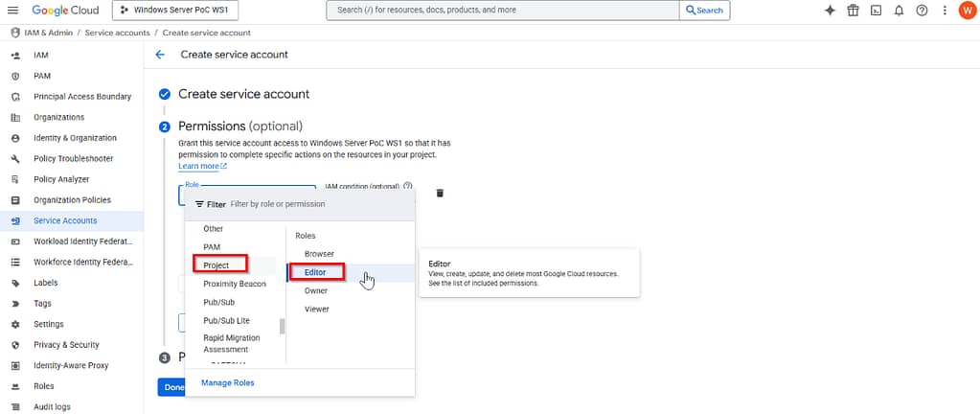Image resolution: width=980 pixels, height=414 pixels.
Task: Click Service accounts breadcrumb
Action: pos(118,33)
